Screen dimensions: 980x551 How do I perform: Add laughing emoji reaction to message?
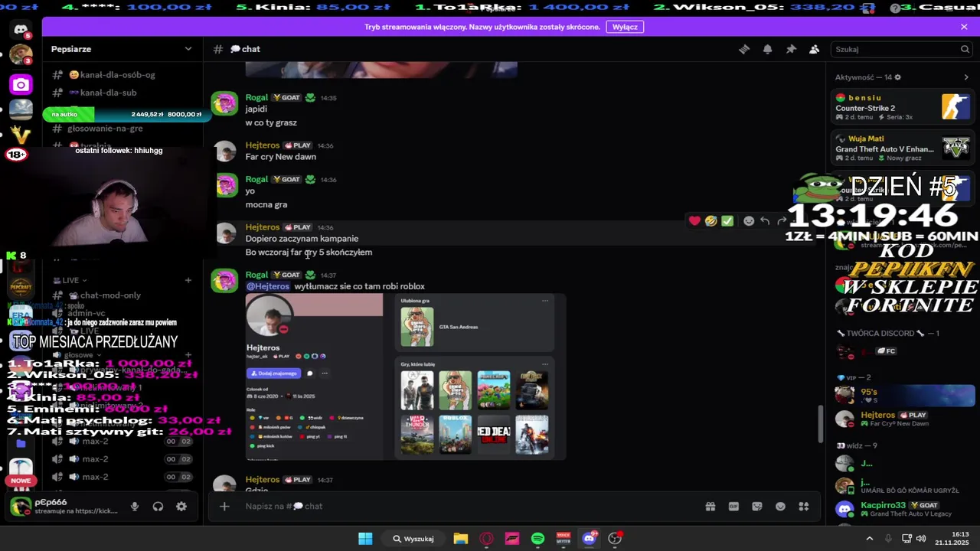[710, 221]
